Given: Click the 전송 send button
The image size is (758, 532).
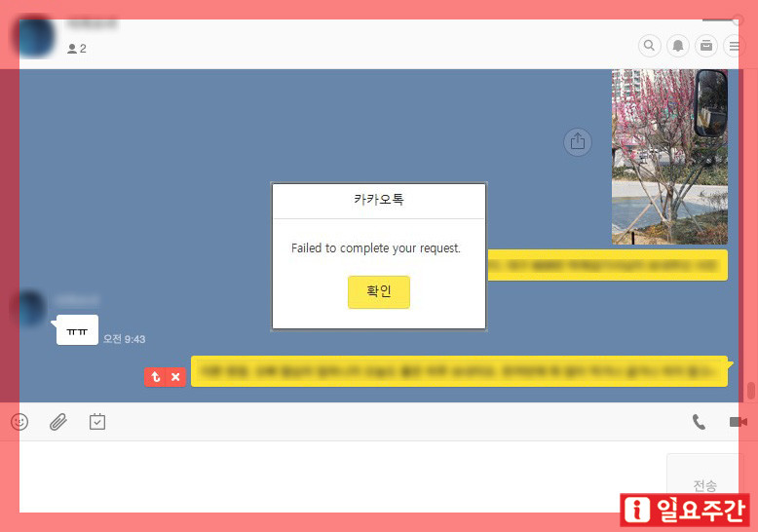Looking at the screenshot, I should click(703, 484).
